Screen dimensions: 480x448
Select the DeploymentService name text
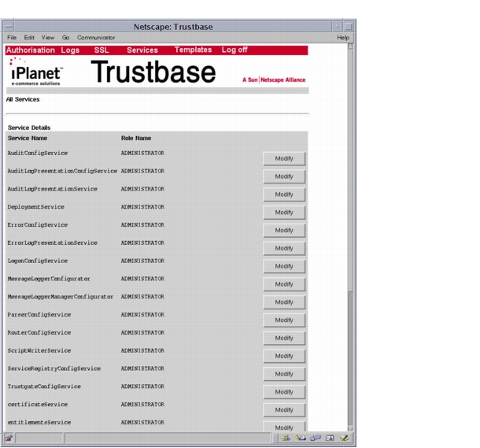36,207
